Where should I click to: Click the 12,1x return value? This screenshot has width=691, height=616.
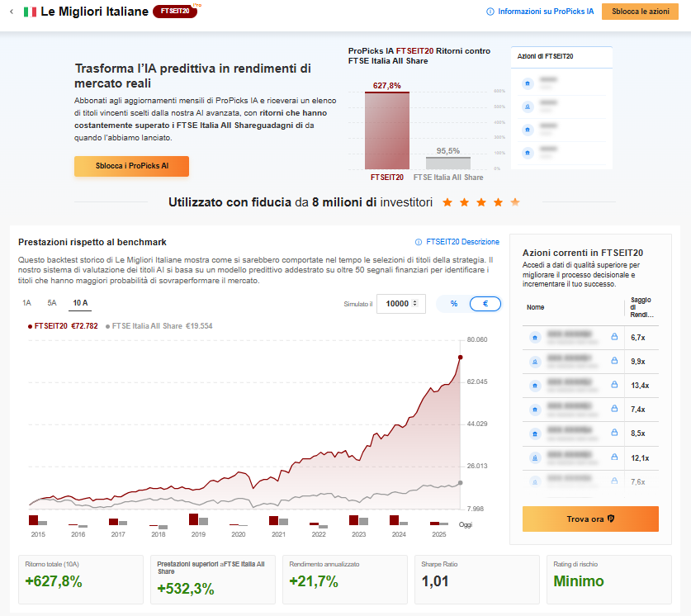point(640,458)
